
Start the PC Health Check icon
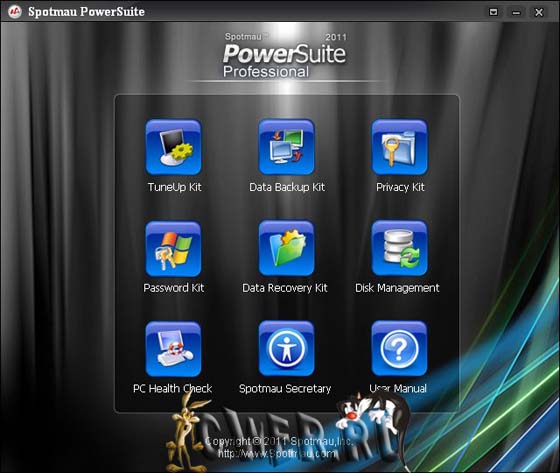(174, 349)
